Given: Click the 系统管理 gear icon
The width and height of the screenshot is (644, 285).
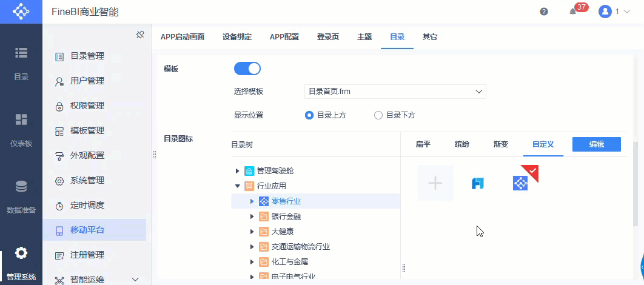Looking at the screenshot, I should click(59, 181).
